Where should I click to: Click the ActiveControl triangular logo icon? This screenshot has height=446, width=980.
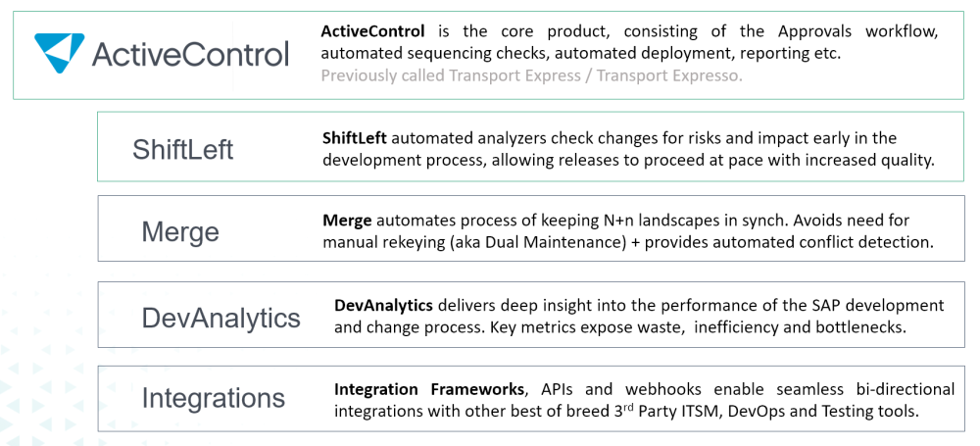pyautogui.click(x=60, y=50)
